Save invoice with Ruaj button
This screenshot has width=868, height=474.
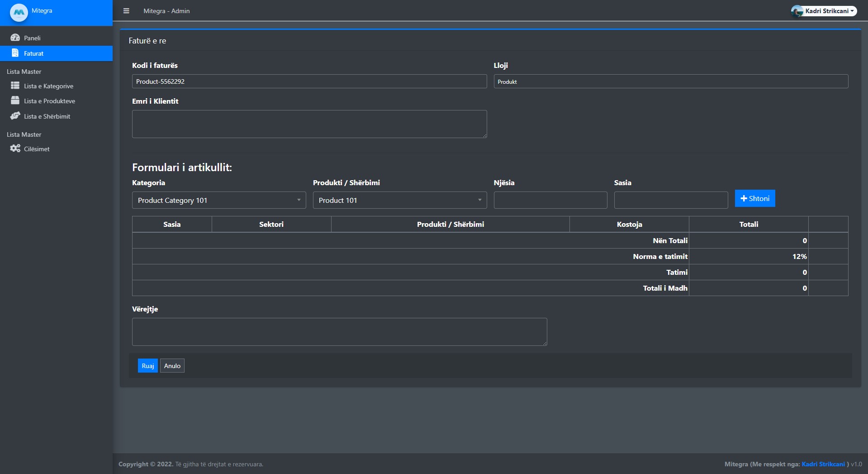point(147,366)
